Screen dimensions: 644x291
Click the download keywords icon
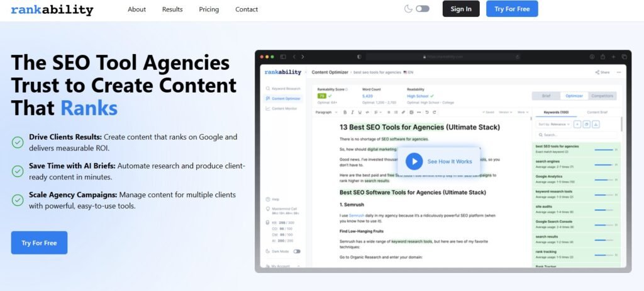[596, 124]
